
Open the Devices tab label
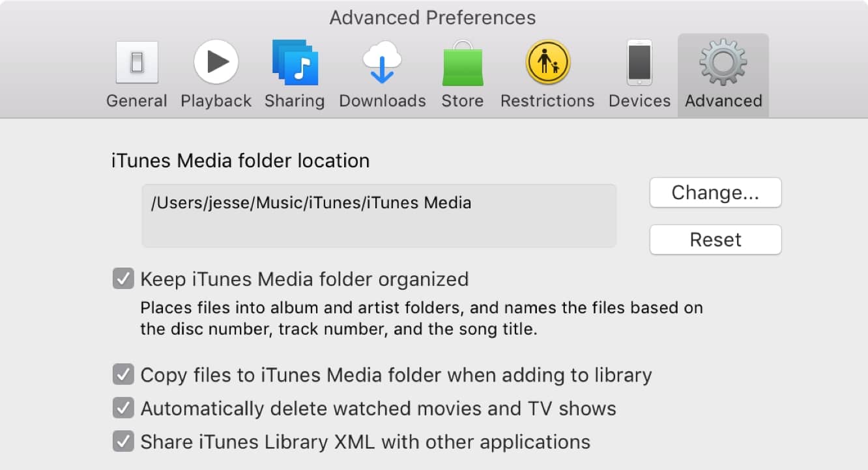pos(639,101)
